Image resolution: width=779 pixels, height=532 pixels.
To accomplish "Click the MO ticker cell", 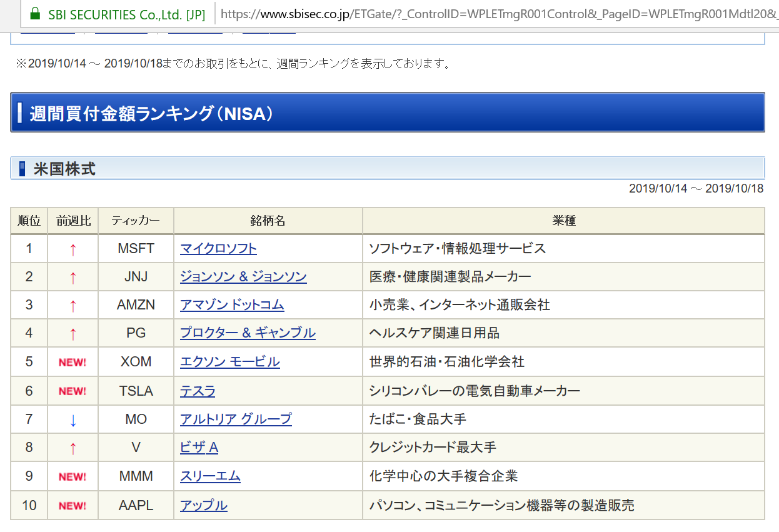I will (136, 419).
